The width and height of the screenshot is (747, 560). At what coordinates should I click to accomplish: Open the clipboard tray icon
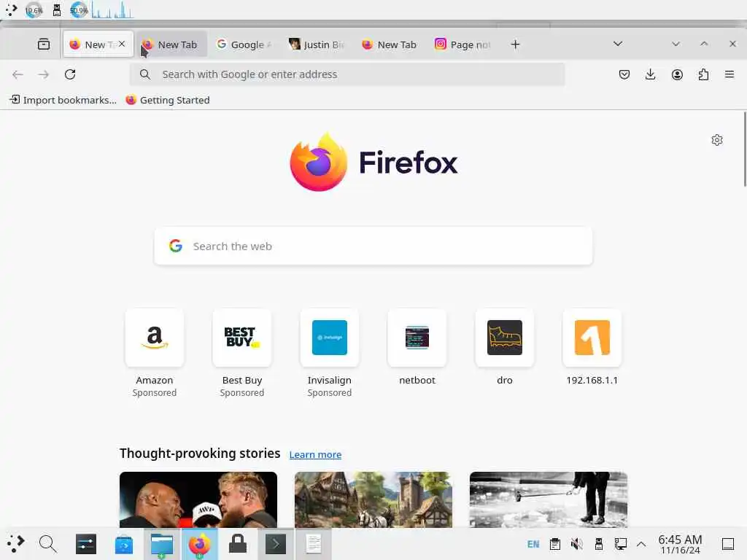tap(555, 544)
